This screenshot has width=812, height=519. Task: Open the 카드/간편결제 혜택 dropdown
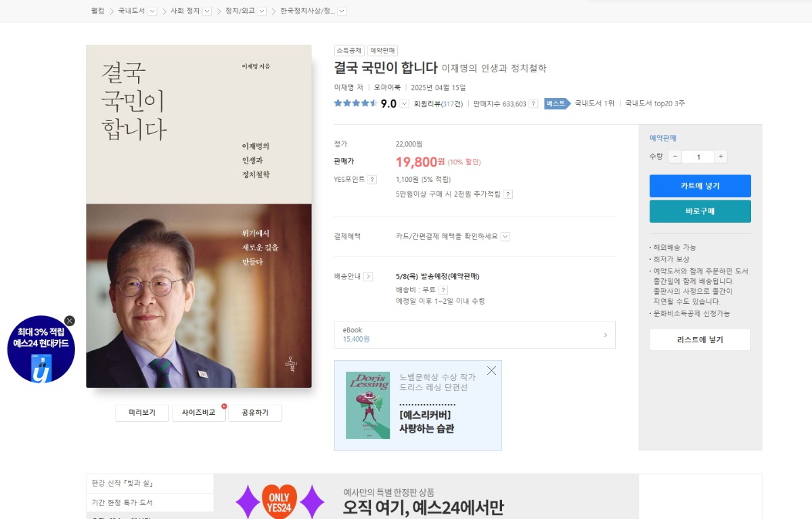[x=505, y=236]
